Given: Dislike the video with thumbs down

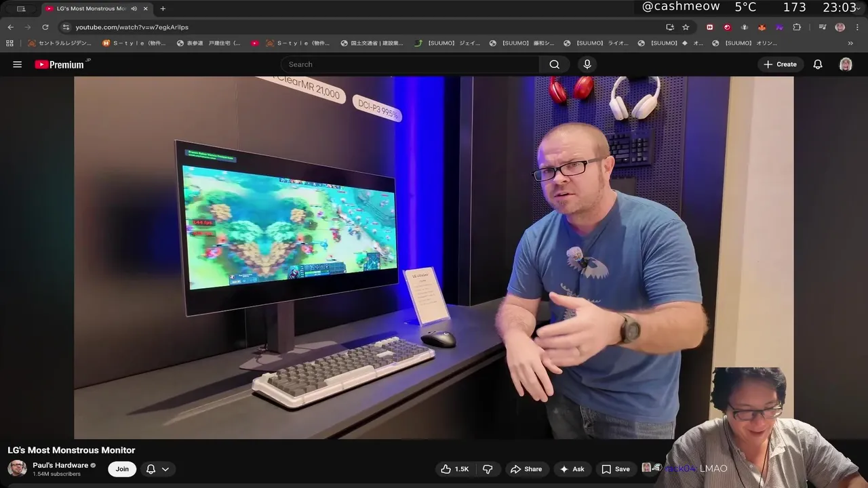Looking at the screenshot, I should click(488, 469).
